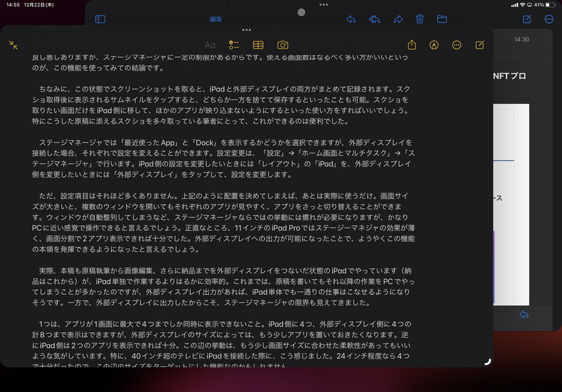The height and width of the screenshot is (392, 562).
Task: Open the Aa text format menu in Notes
Action: 210,45
